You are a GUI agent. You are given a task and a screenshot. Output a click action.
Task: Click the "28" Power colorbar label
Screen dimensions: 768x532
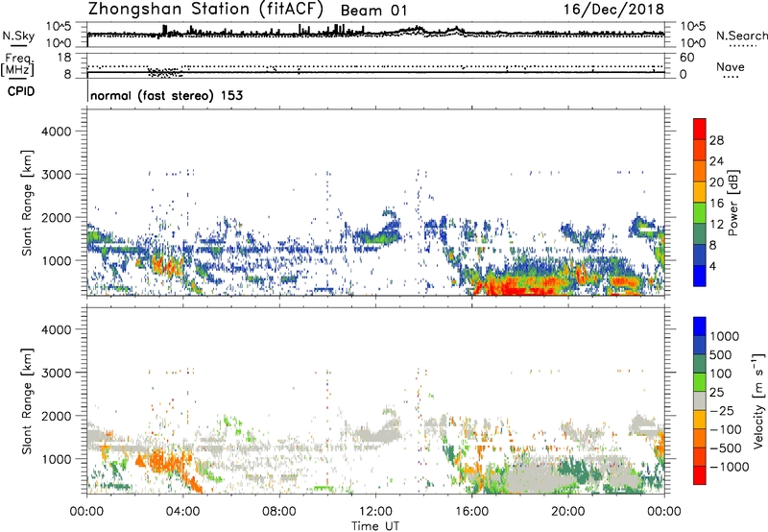[x=716, y=140]
